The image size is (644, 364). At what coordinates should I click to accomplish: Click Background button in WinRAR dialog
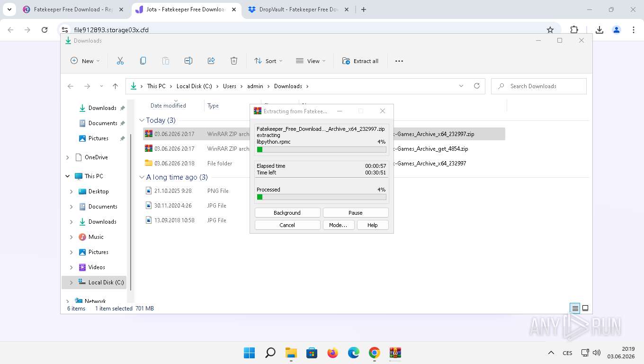tap(287, 213)
